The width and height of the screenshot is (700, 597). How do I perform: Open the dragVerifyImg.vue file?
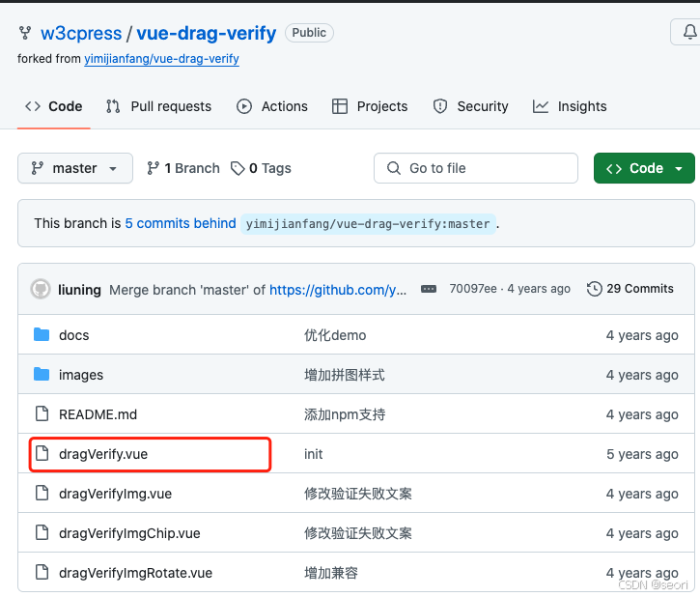pos(115,494)
